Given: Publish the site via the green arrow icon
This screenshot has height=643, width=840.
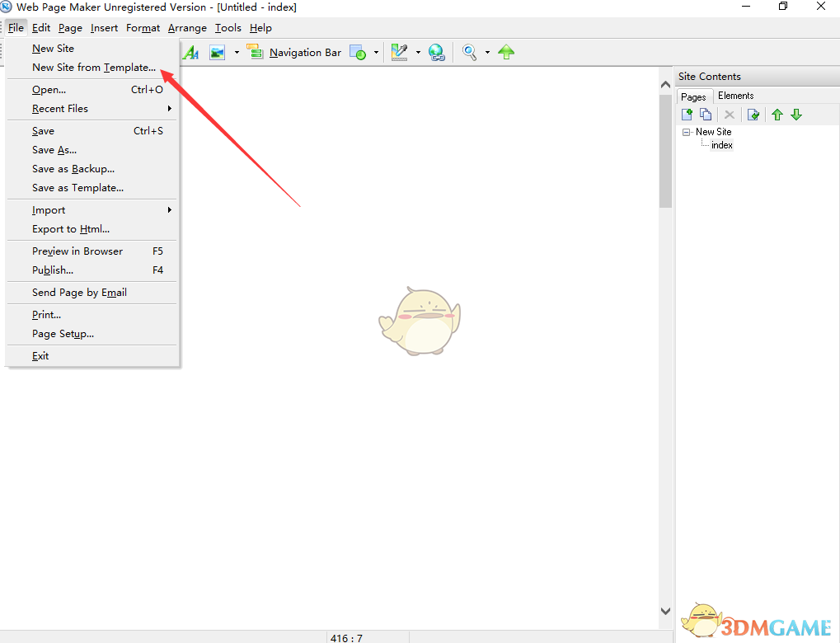Looking at the screenshot, I should coord(505,52).
